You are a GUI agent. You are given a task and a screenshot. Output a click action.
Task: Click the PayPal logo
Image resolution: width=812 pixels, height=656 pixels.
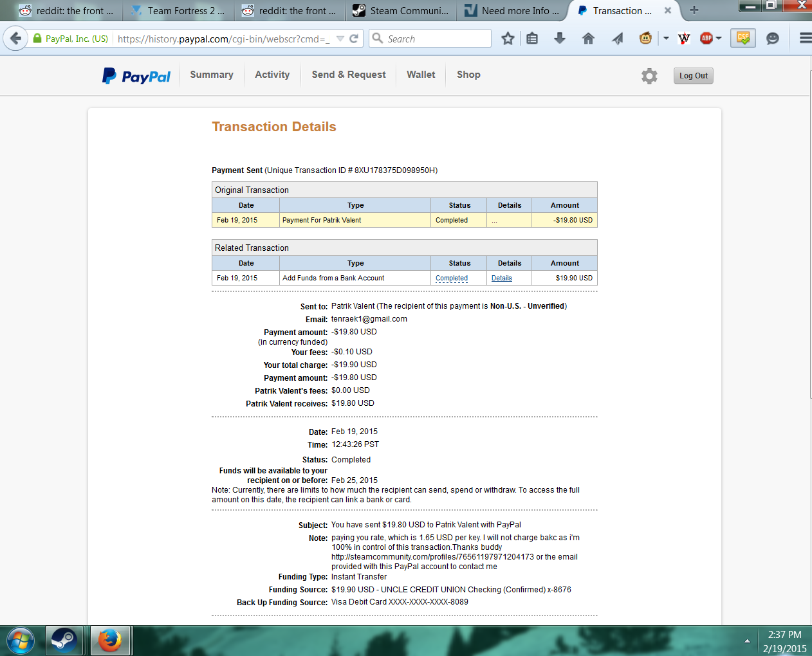tap(136, 76)
